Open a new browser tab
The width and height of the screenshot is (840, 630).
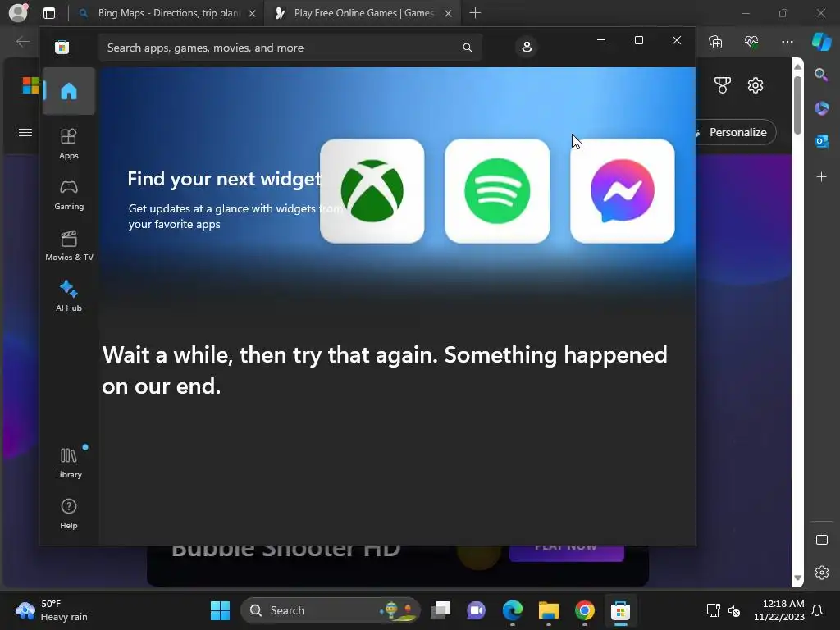point(475,13)
